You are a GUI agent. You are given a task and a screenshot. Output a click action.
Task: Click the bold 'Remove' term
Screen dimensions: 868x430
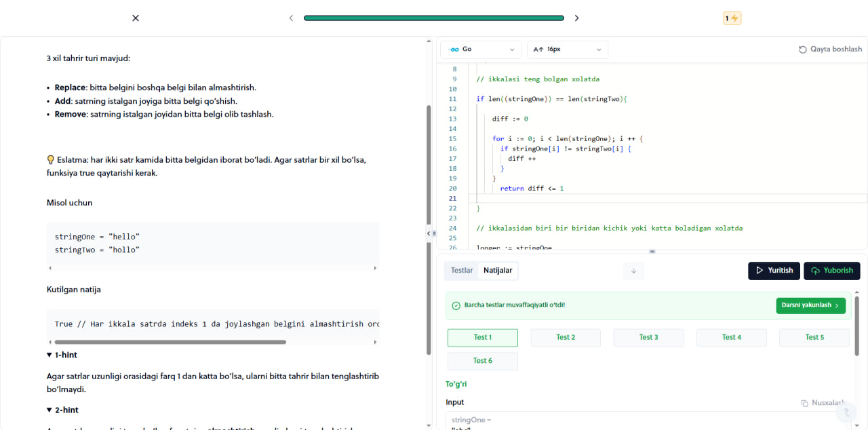[71, 114]
